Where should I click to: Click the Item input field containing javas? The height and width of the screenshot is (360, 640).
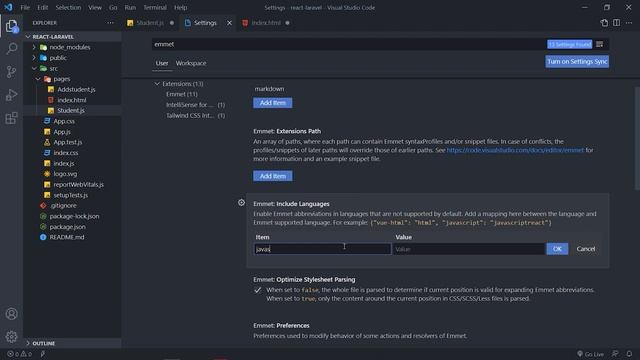click(322, 249)
